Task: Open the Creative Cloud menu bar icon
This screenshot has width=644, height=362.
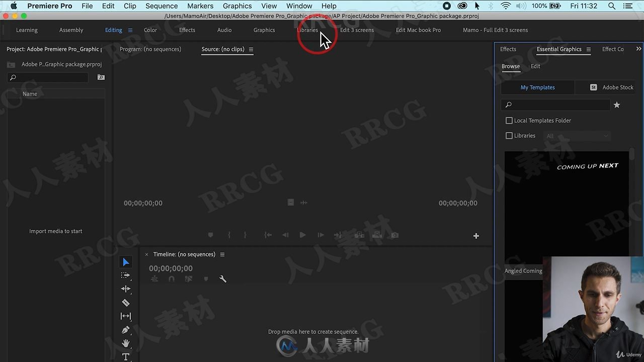Action: 462,6
